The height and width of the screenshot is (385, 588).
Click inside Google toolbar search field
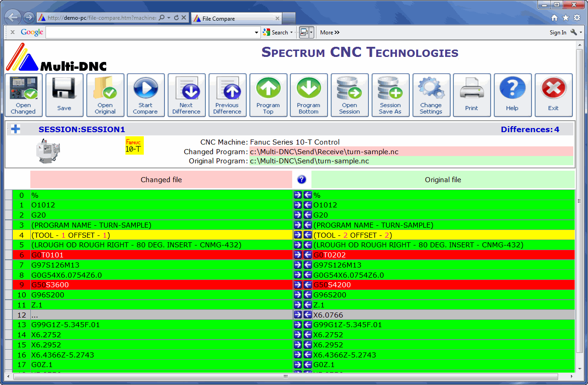[149, 33]
